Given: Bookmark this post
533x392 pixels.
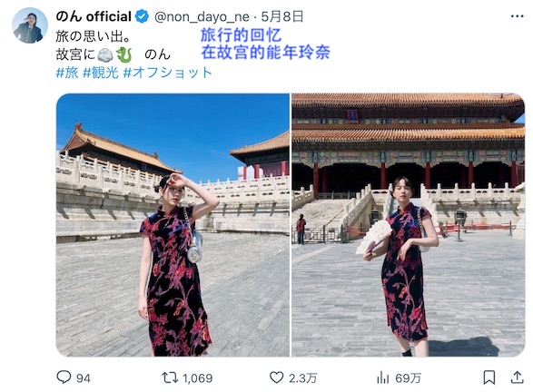Looking at the screenshot, I should point(489,377).
